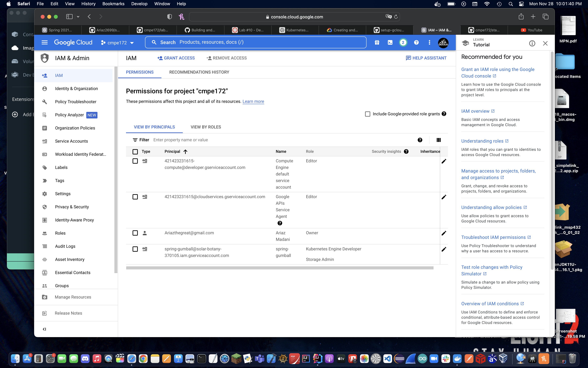Check the Ariazthegreat@gmail.com row checkbox
The image size is (588, 368).
tap(135, 233)
